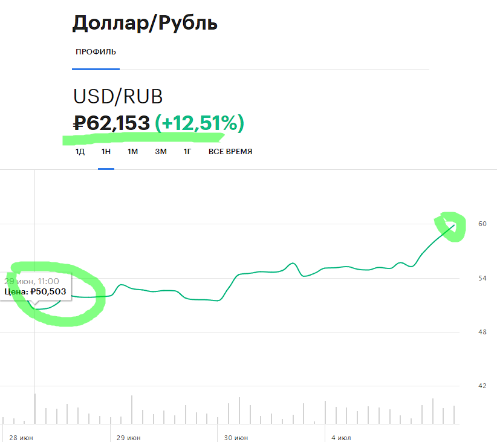Click the USD/RUB ticker label
Image resolution: width=497 pixels, height=448 pixels.
point(118,97)
